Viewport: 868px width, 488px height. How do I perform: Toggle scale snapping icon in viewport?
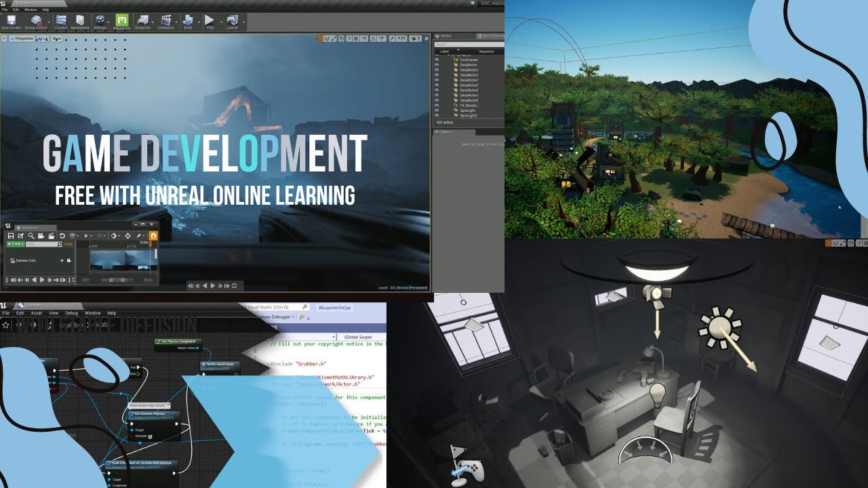click(392, 39)
